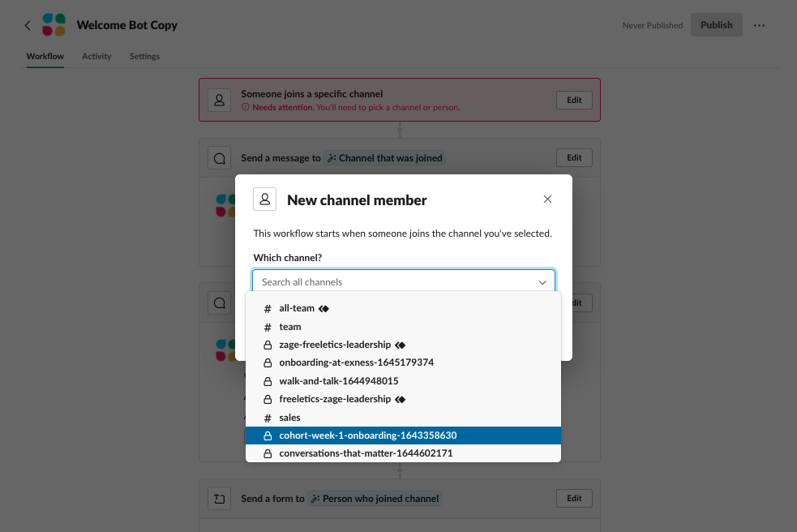The width and height of the screenshot is (797, 532).
Task: Click Edit on the 'Someone joins a specific channel' step
Action: tap(574, 100)
